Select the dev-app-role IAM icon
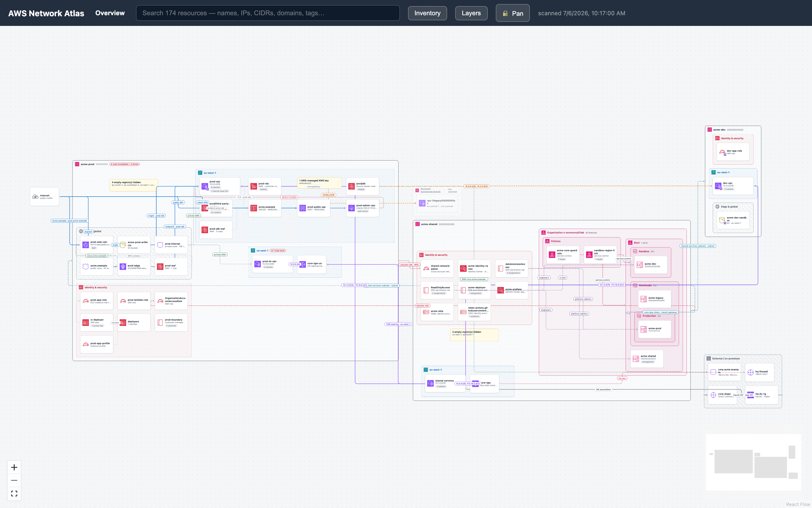812x508 pixels. click(x=722, y=152)
